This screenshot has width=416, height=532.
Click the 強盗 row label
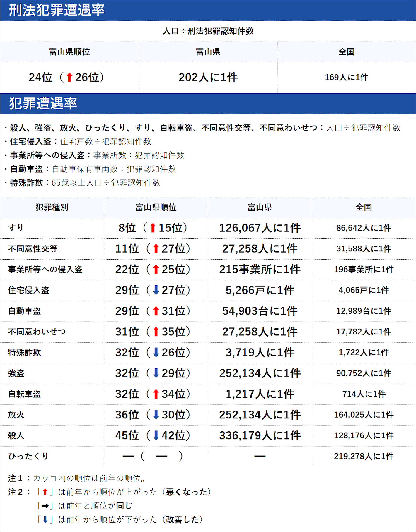coord(16,373)
